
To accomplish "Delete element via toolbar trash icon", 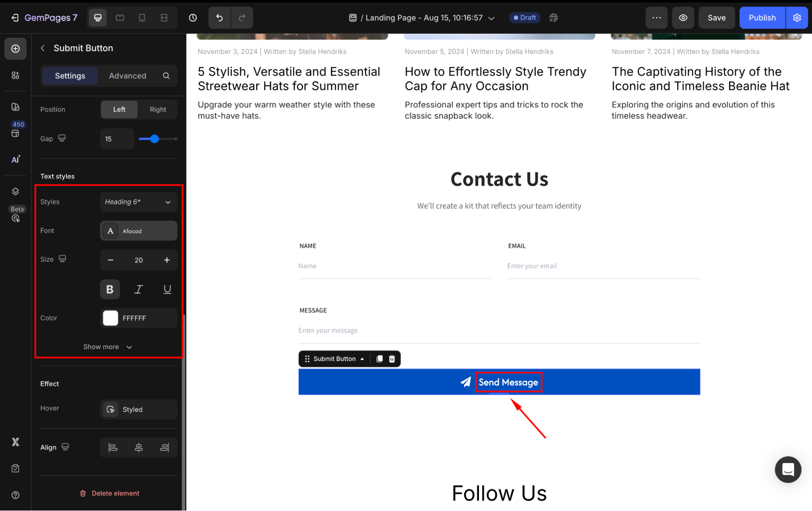I will [392, 359].
